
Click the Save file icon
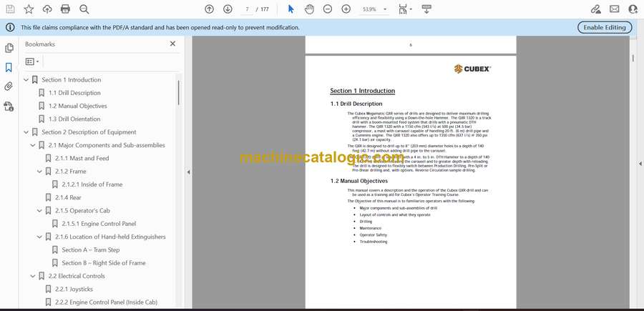click(x=10, y=9)
